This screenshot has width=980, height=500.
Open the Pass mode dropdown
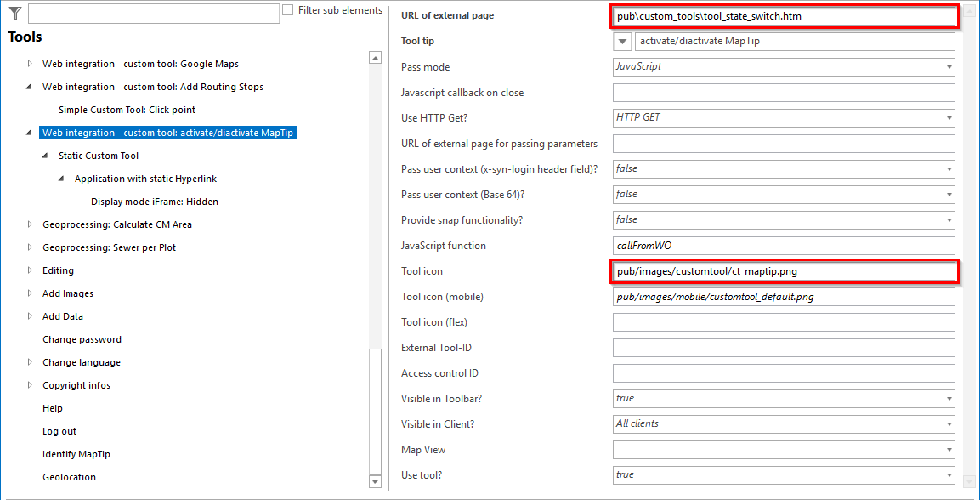pos(948,66)
